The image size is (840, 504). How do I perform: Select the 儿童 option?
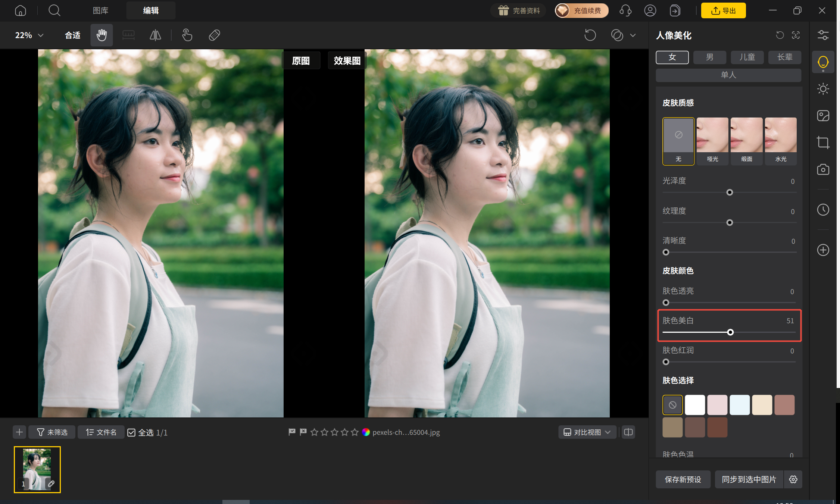[x=747, y=57]
